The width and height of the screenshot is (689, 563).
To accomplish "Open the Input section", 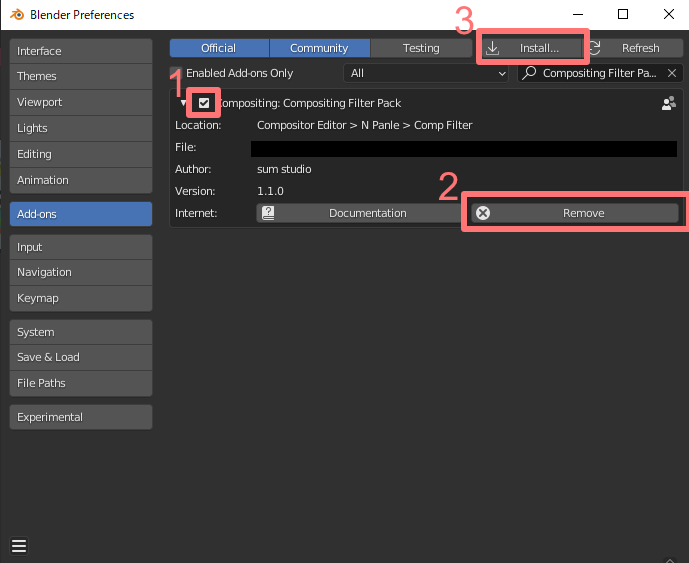I will 81,247.
